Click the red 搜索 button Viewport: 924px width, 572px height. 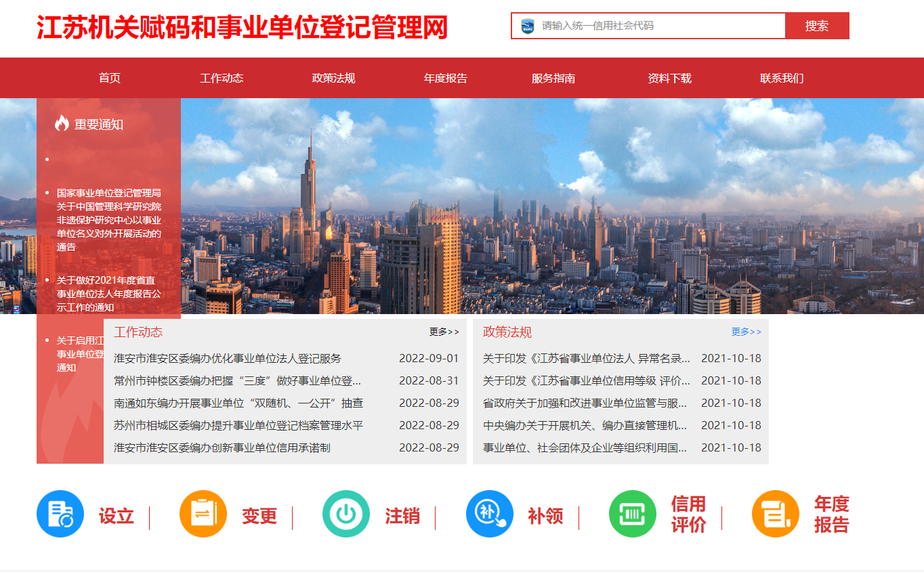tap(817, 26)
